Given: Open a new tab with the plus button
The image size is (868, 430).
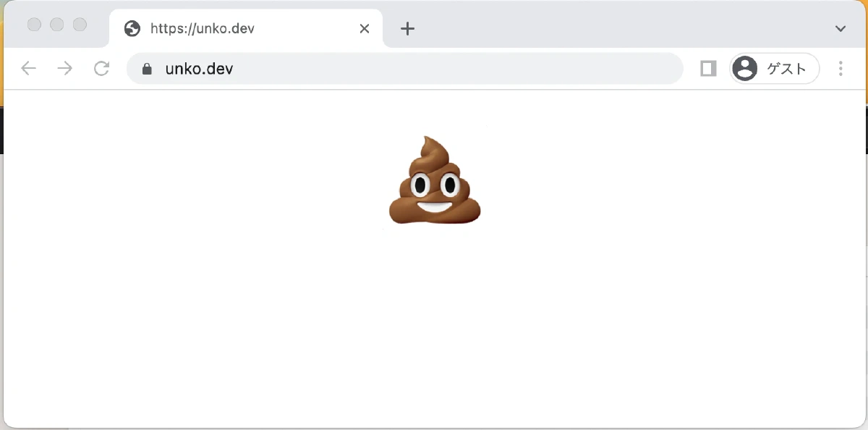Looking at the screenshot, I should (x=407, y=29).
